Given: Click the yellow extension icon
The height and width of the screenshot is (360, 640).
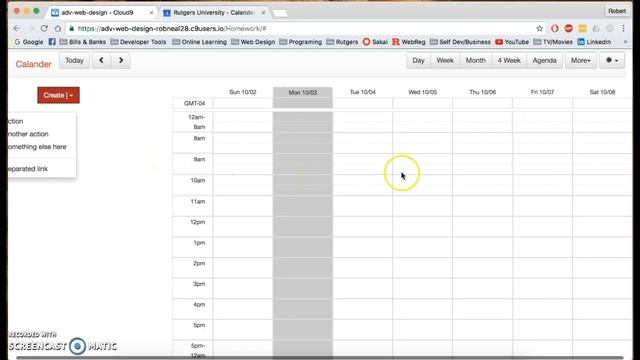Looking at the screenshot, I should click(582, 29).
